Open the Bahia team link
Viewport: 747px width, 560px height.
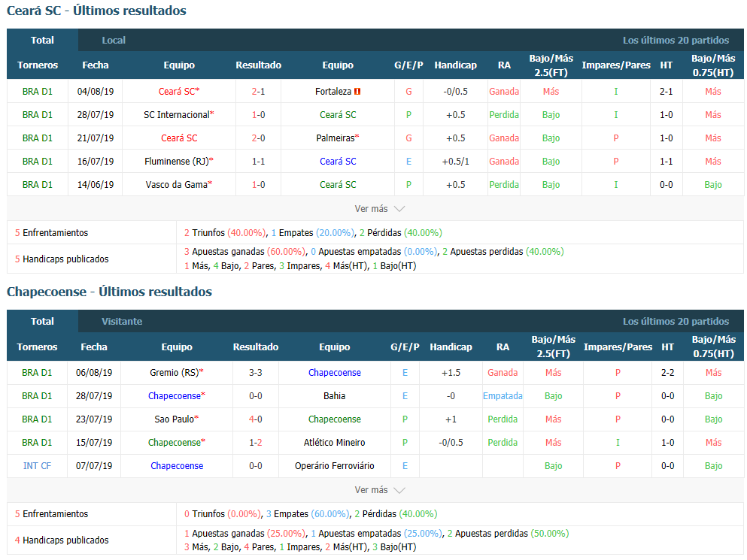point(335,395)
